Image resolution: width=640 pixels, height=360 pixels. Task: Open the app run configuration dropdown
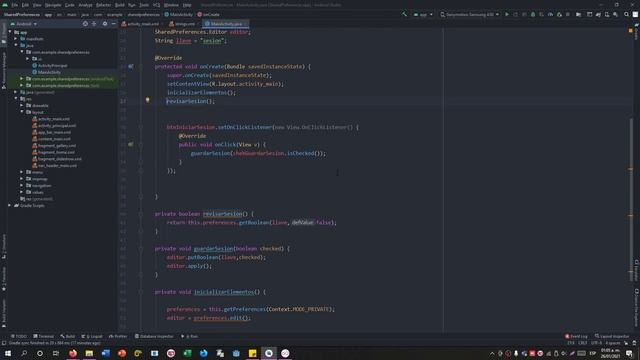[423, 14]
